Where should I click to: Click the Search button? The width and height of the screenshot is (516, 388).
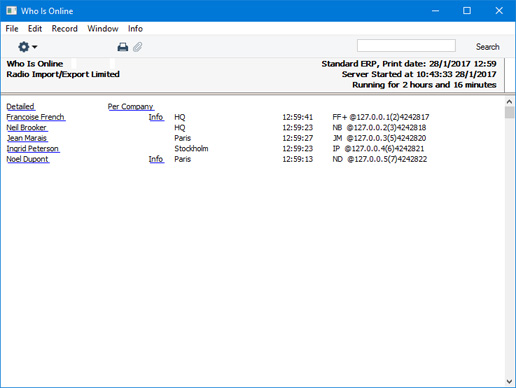(x=488, y=47)
